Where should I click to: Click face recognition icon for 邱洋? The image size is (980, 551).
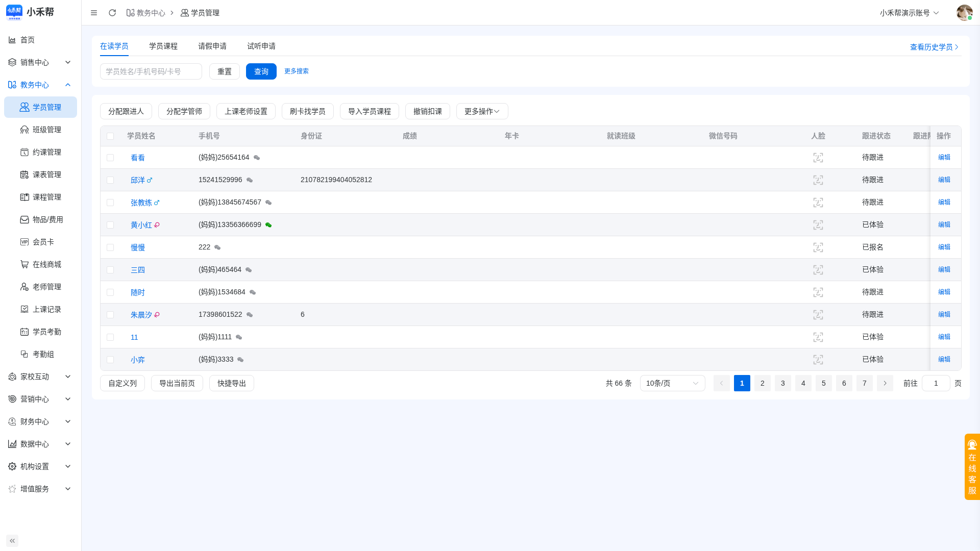point(818,180)
